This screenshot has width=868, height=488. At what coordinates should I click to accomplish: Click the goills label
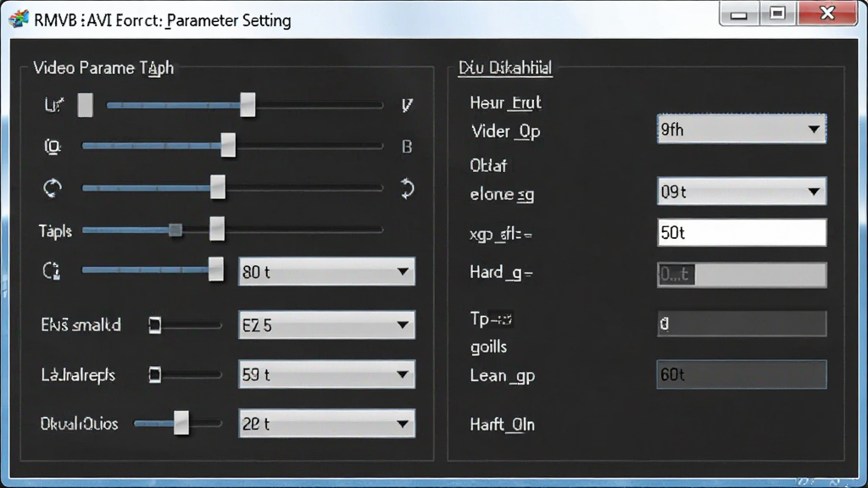coord(489,347)
